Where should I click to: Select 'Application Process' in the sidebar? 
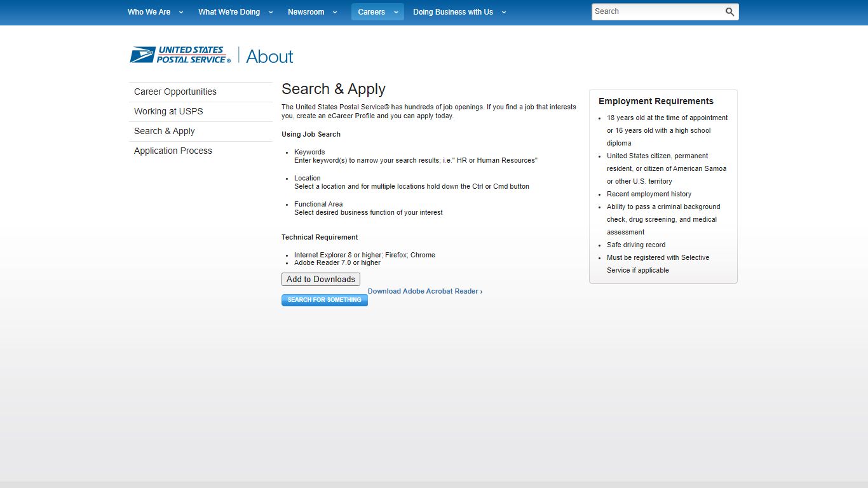coord(173,151)
